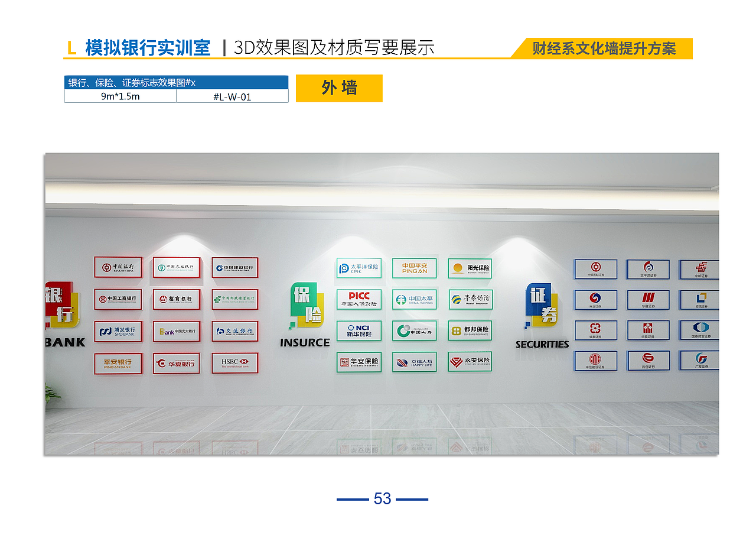Click the 招商银行 logo plaque

click(x=177, y=299)
